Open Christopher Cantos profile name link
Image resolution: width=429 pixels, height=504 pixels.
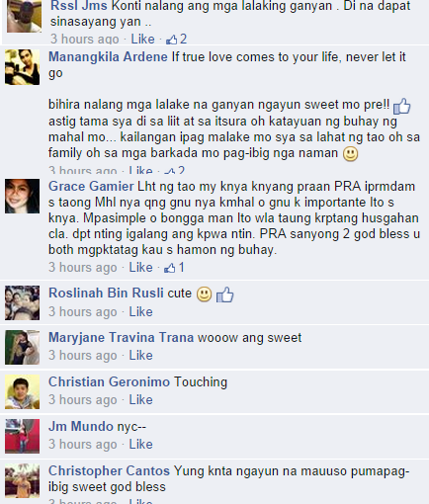[109, 471]
